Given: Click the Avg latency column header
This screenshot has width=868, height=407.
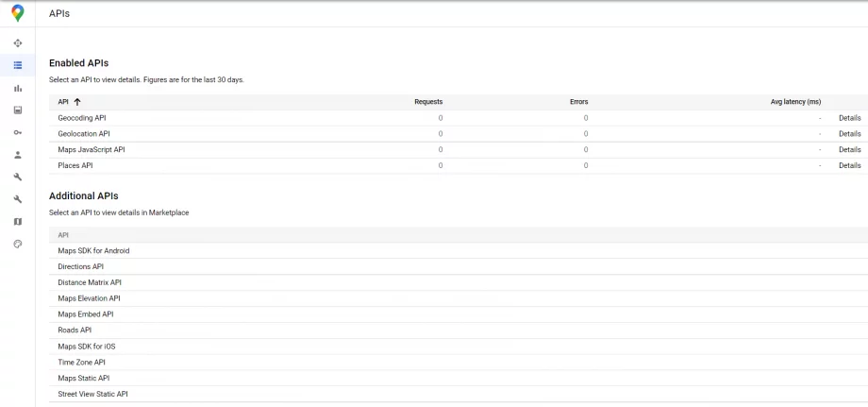Looking at the screenshot, I should point(795,102).
